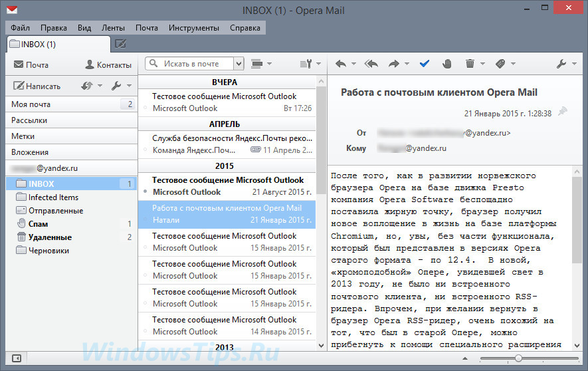Expand the Forward dropdown arrow

pyautogui.click(x=407, y=64)
